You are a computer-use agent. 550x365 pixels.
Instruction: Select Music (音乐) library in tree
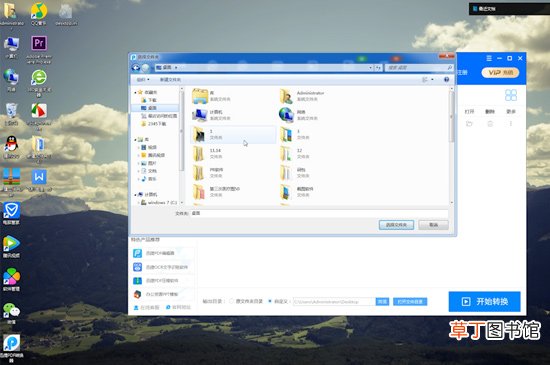coord(149,179)
